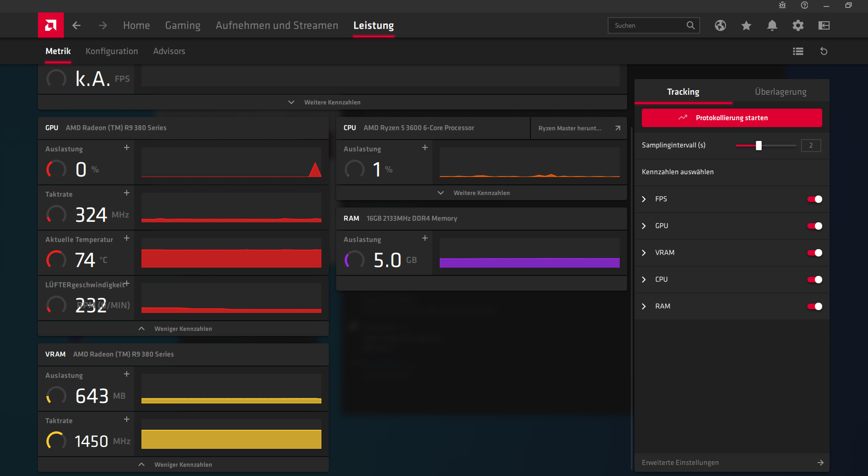Disable VRAM tracking toggle
Screen dimensions: 868x476
point(815,253)
